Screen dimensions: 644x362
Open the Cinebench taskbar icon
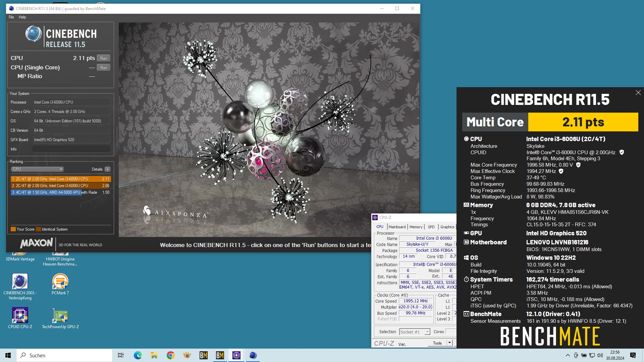click(x=253, y=355)
